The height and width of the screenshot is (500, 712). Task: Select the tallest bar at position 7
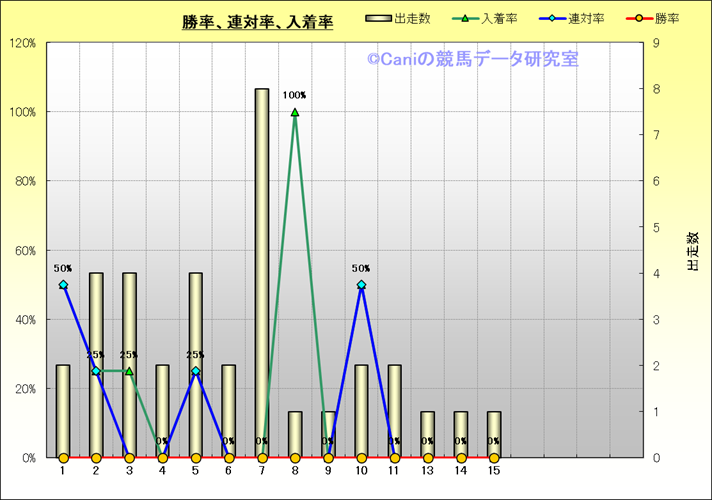[262, 270]
